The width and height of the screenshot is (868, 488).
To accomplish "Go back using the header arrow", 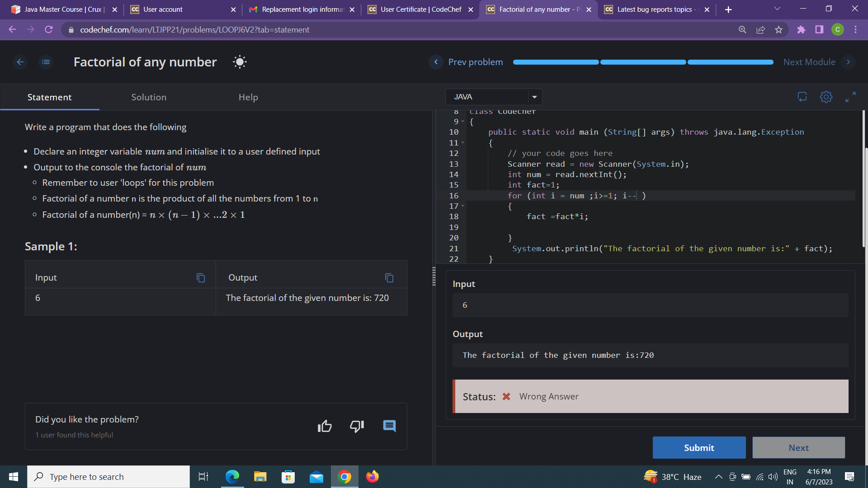I will coord(20,62).
